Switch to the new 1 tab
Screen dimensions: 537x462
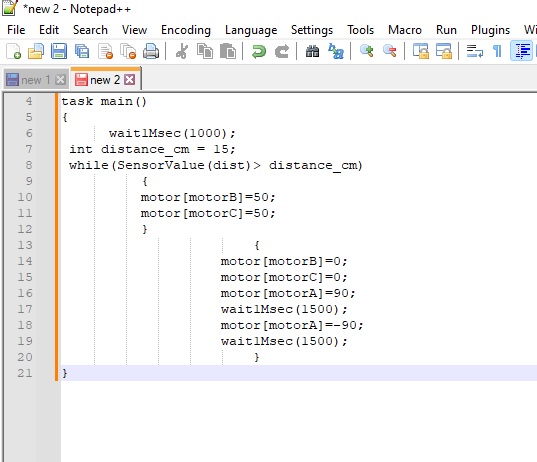click(x=35, y=80)
